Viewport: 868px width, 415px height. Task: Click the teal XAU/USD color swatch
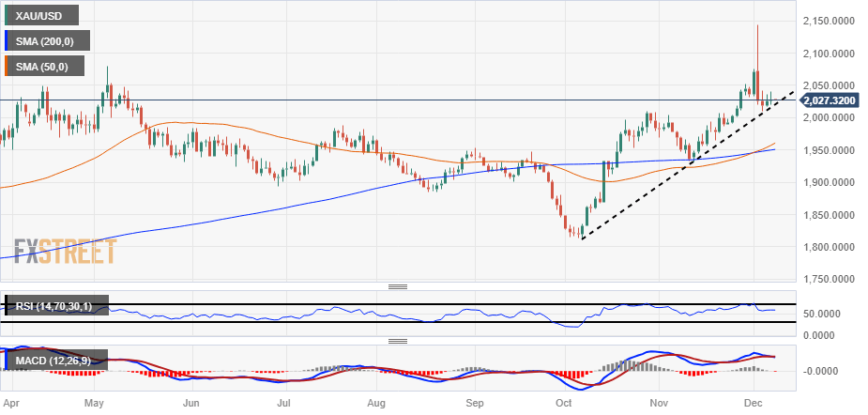pyautogui.click(x=6, y=16)
